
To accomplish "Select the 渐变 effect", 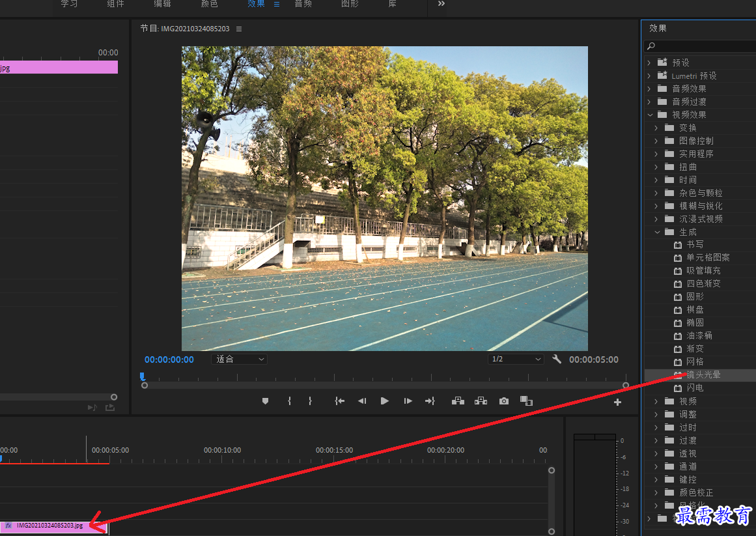I will pos(695,349).
